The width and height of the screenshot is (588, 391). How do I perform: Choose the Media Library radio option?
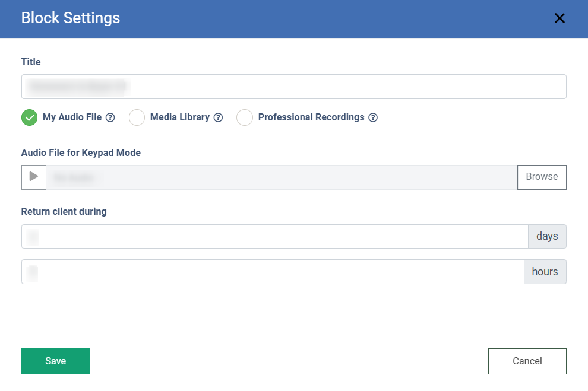137,117
